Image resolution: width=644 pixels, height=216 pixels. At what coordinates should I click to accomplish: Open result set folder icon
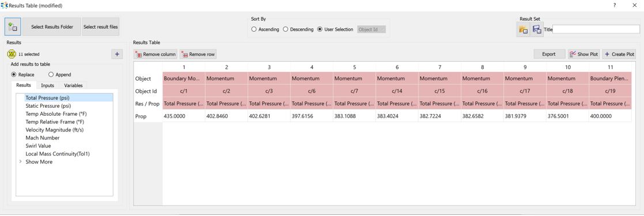point(523,29)
